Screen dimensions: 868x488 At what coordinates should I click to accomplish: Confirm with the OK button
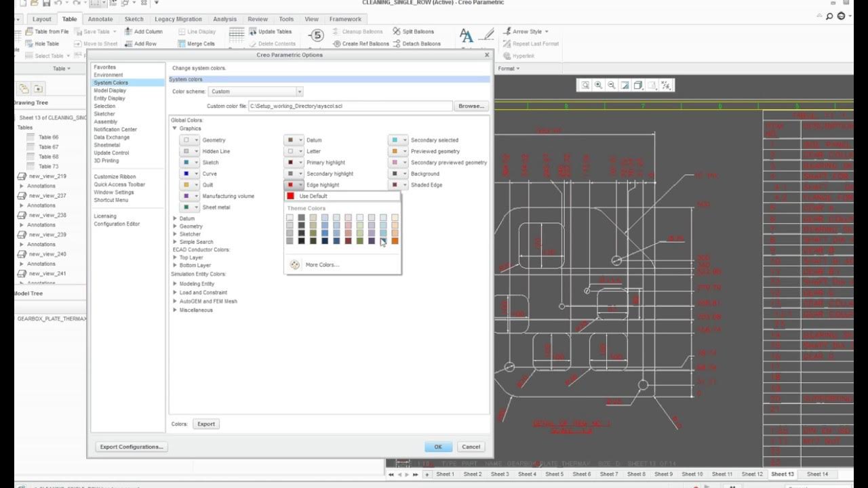point(438,447)
